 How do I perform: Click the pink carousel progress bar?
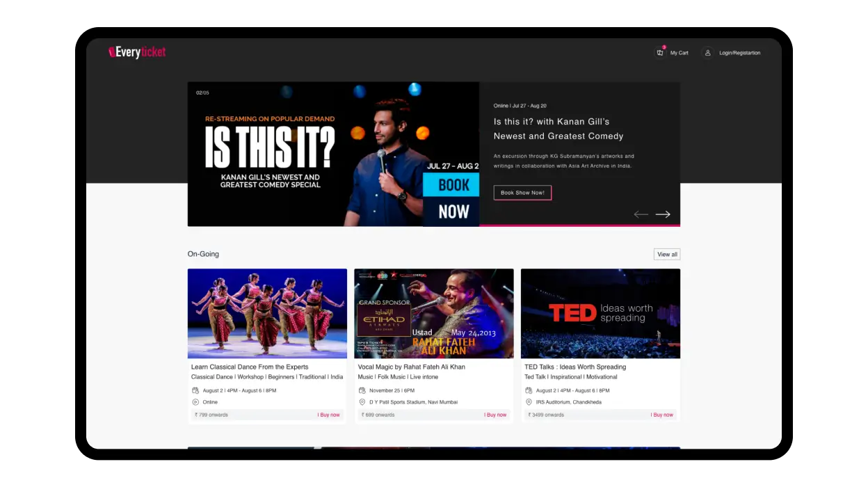579,225
